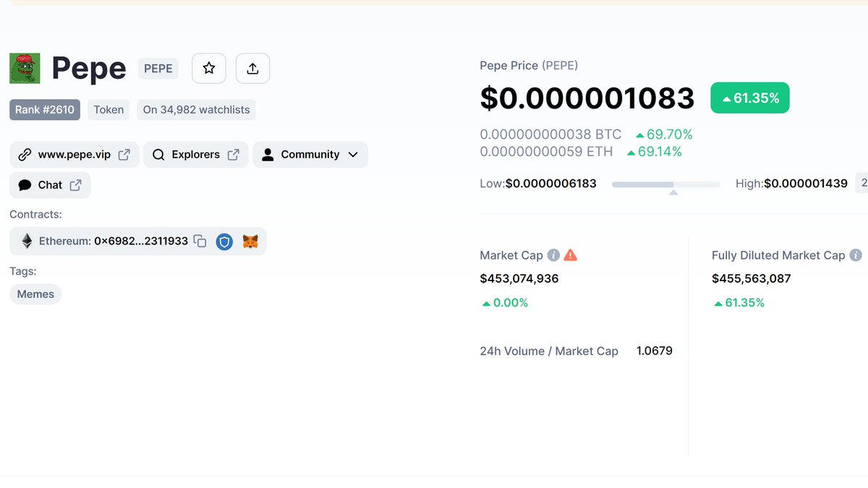This screenshot has width=868, height=488.
Task: Click the Market Cap info icon
Action: pos(553,255)
